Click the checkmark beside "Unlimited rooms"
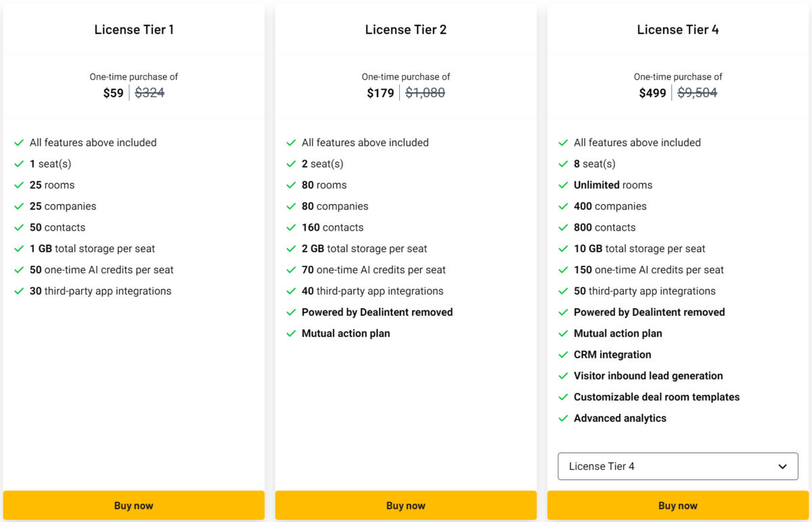 [563, 185]
